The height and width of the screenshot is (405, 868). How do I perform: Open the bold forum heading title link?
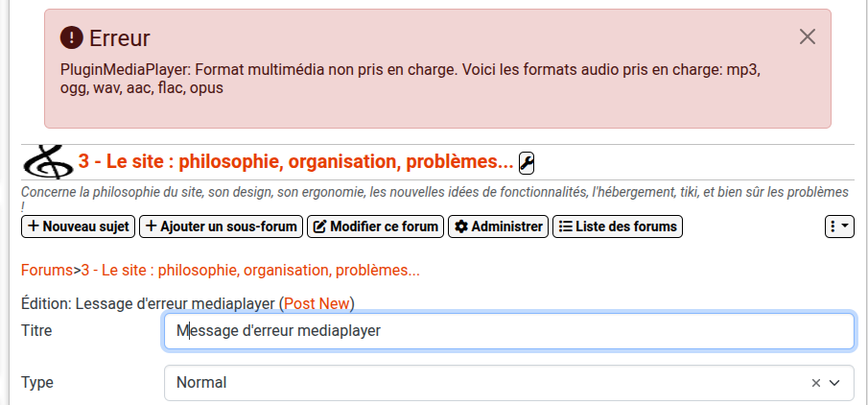click(x=295, y=161)
